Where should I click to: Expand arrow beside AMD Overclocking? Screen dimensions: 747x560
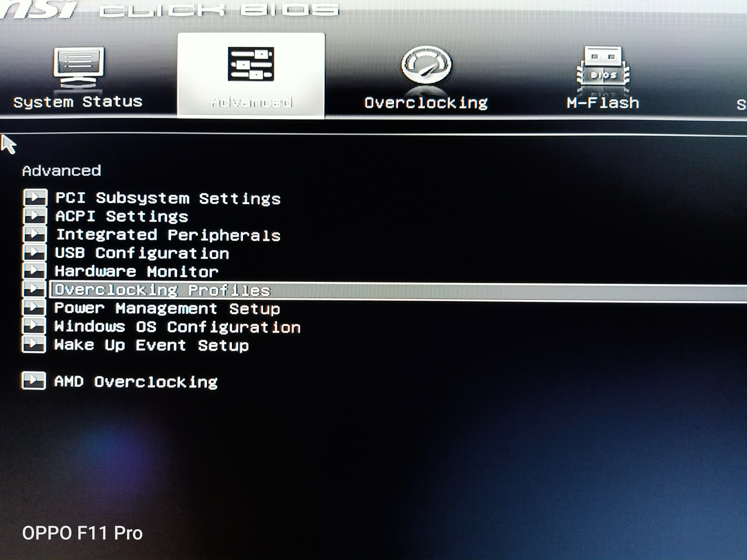(x=33, y=381)
